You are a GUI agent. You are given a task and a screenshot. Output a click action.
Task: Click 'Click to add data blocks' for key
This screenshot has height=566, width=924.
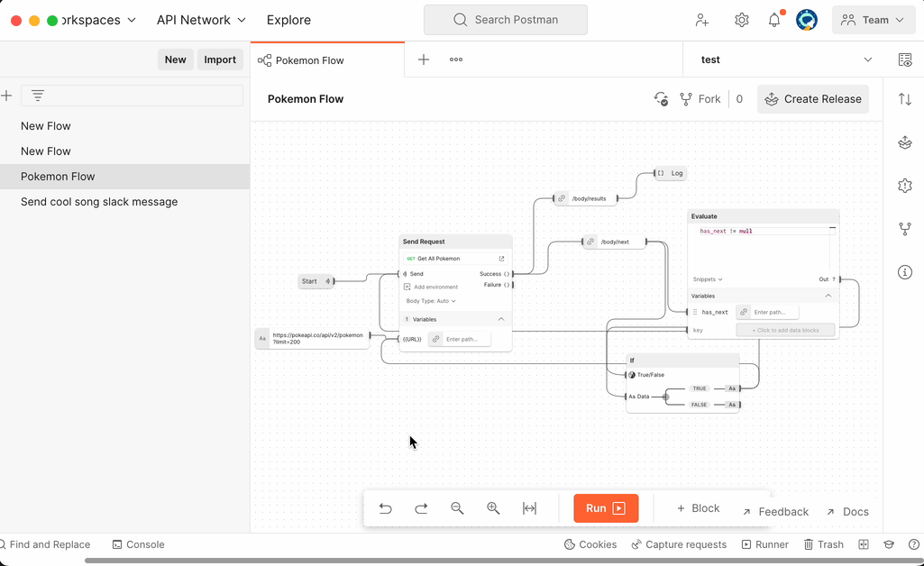pyautogui.click(x=785, y=331)
